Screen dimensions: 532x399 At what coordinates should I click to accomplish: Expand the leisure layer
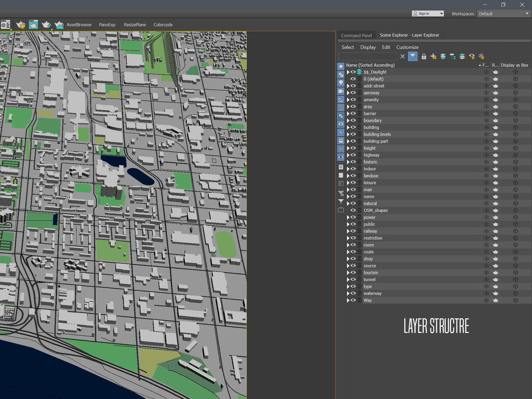coord(348,183)
